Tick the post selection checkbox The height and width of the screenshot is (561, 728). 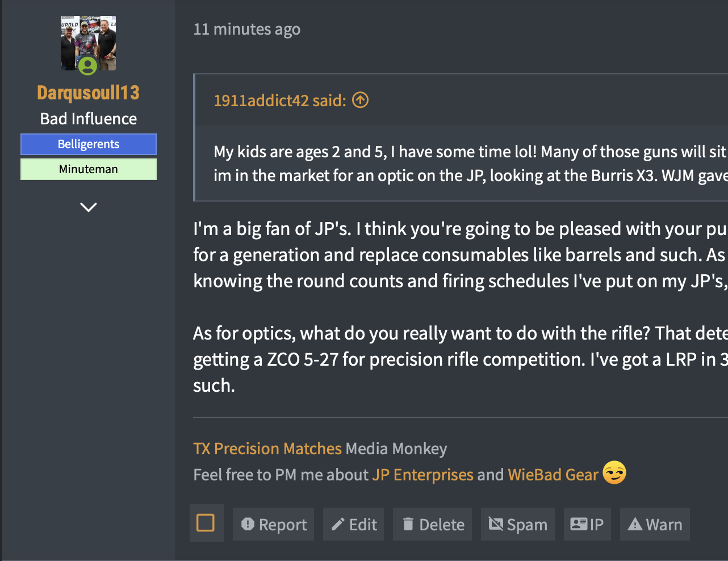click(x=206, y=523)
